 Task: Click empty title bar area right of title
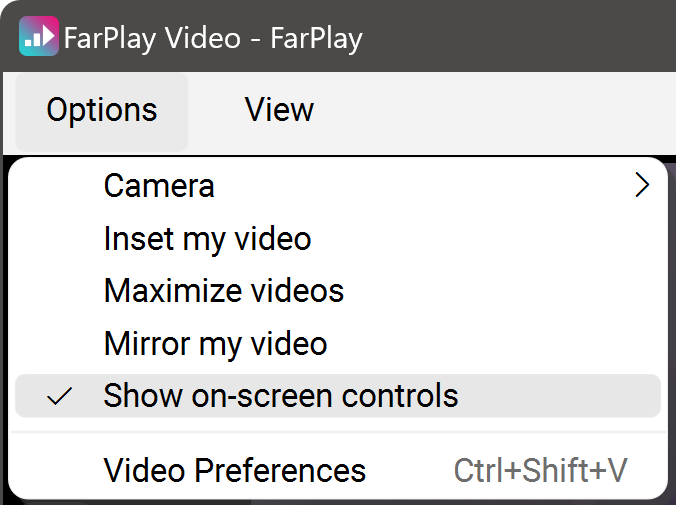(520, 38)
